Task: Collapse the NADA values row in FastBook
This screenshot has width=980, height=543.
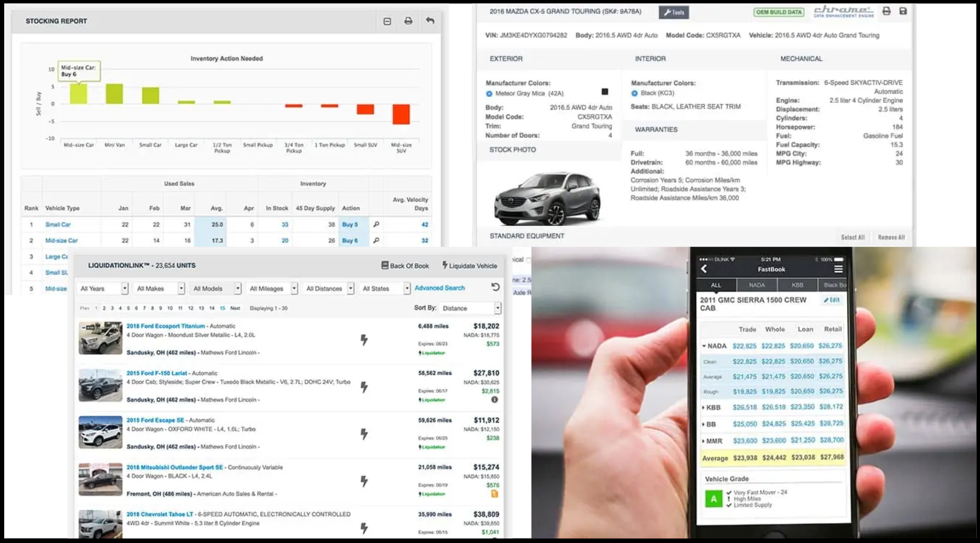Action: [704, 346]
